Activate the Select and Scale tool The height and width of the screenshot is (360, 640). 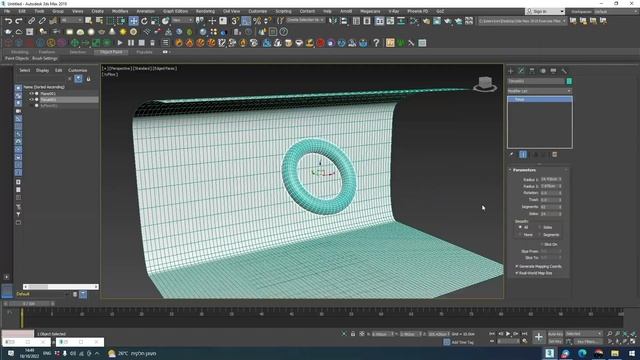click(155, 20)
